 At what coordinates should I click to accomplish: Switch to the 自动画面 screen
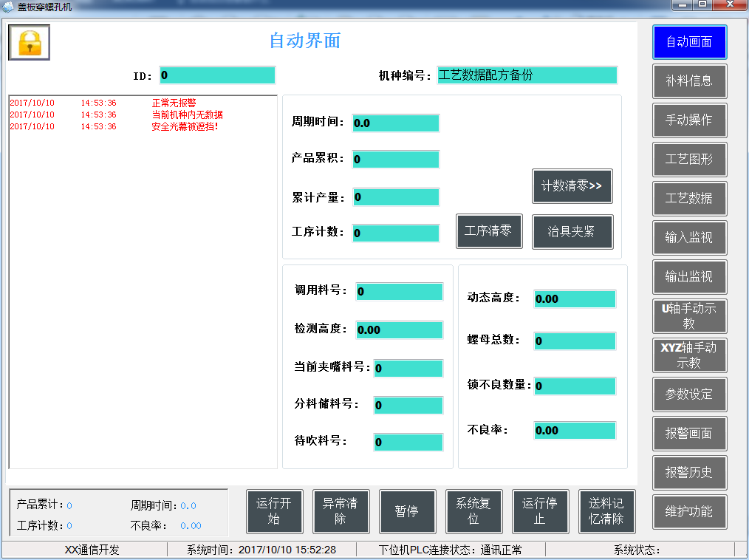689,42
